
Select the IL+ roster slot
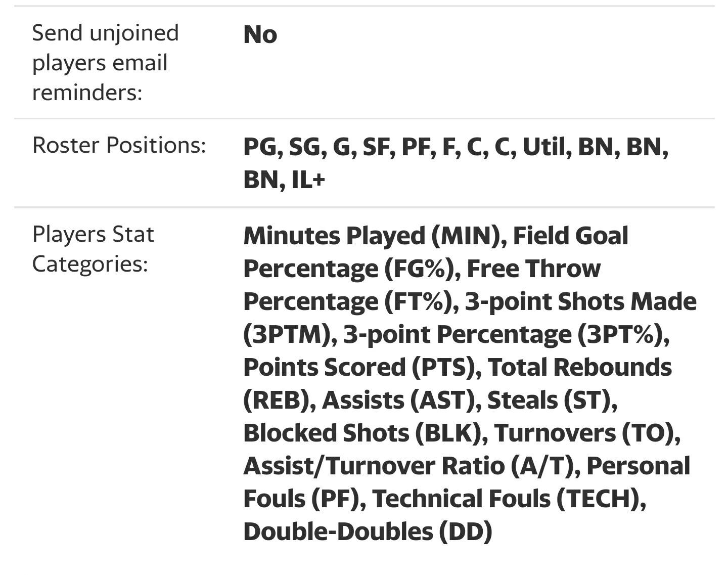[x=308, y=180]
